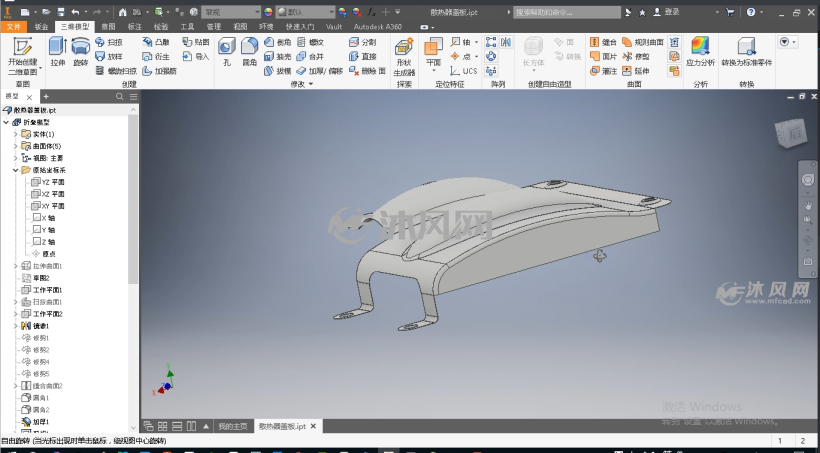Choose the Shell (抽壳) tool
The width and height of the screenshot is (820, 453).
(278, 56)
